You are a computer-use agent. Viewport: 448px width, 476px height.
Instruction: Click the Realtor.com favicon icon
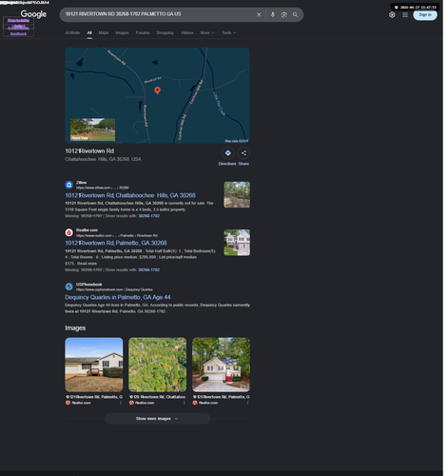(x=68, y=232)
